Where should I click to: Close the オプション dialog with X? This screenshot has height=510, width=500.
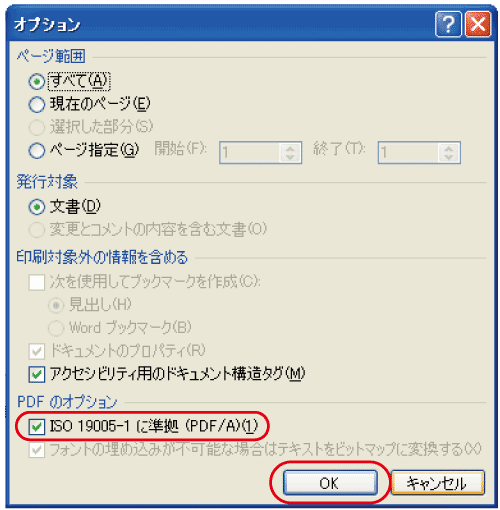click(478, 24)
